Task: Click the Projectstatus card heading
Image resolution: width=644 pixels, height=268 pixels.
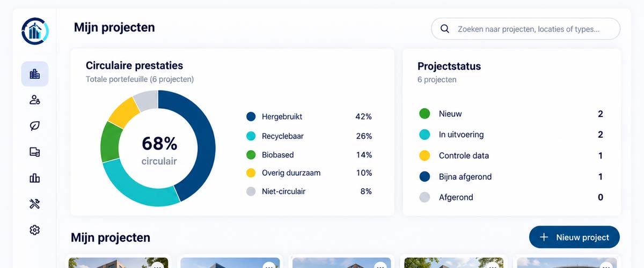Action: point(449,66)
